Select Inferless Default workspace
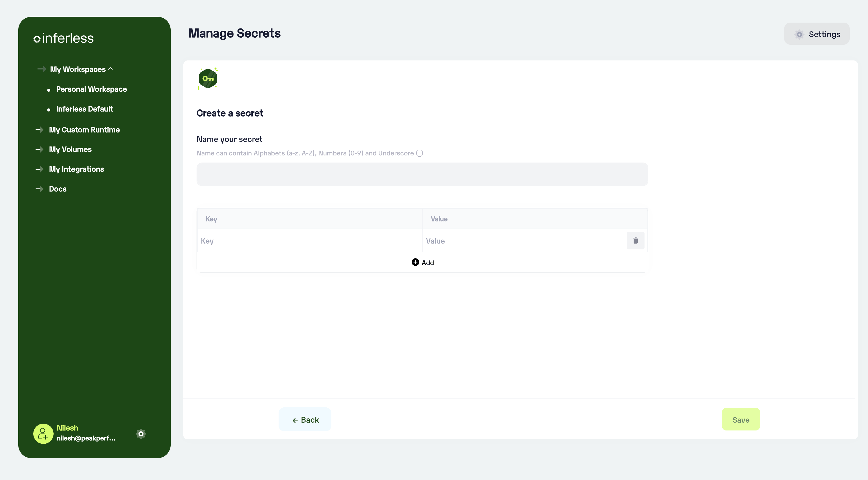868x480 pixels. click(84, 109)
